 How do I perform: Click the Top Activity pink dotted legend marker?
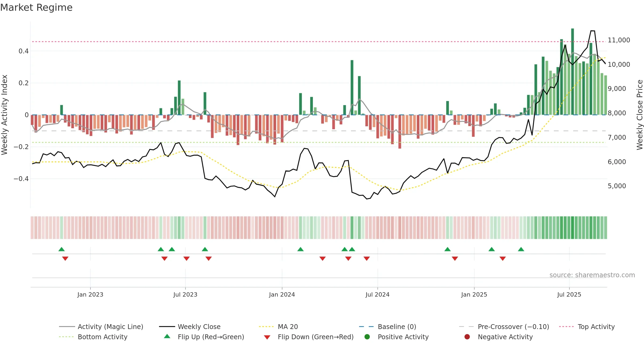click(x=566, y=327)
